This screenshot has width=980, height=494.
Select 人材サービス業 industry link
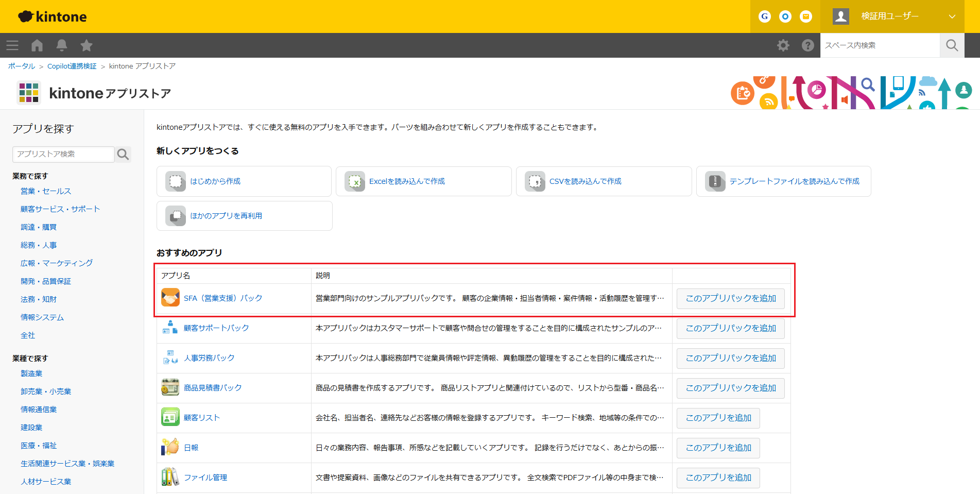(x=46, y=482)
